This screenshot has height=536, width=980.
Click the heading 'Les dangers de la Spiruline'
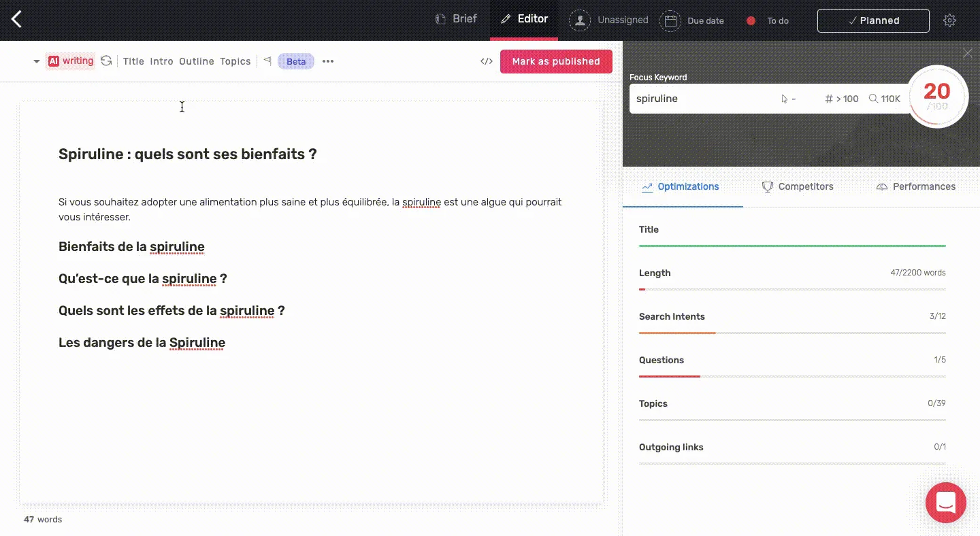coord(142,343)
